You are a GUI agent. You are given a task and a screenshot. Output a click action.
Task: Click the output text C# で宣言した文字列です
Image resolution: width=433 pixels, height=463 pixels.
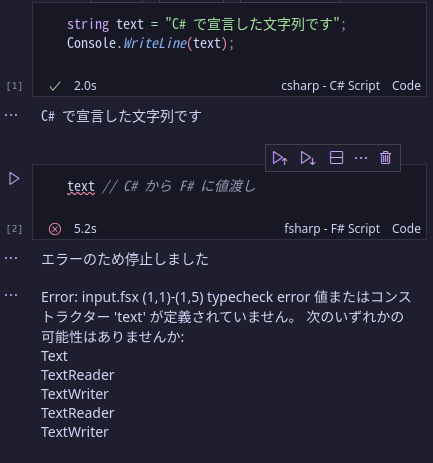click(121, 116)
